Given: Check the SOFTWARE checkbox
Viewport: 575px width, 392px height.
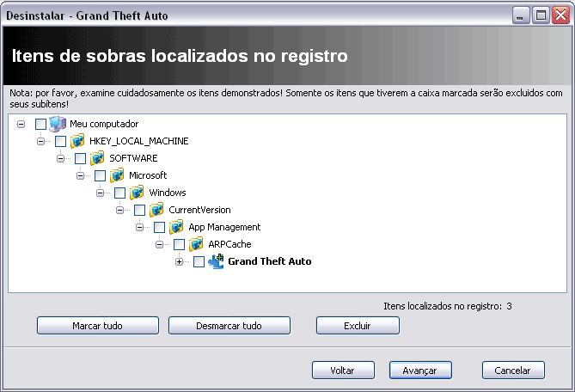Looking at the screenshot, I should (x=80, y=158).
